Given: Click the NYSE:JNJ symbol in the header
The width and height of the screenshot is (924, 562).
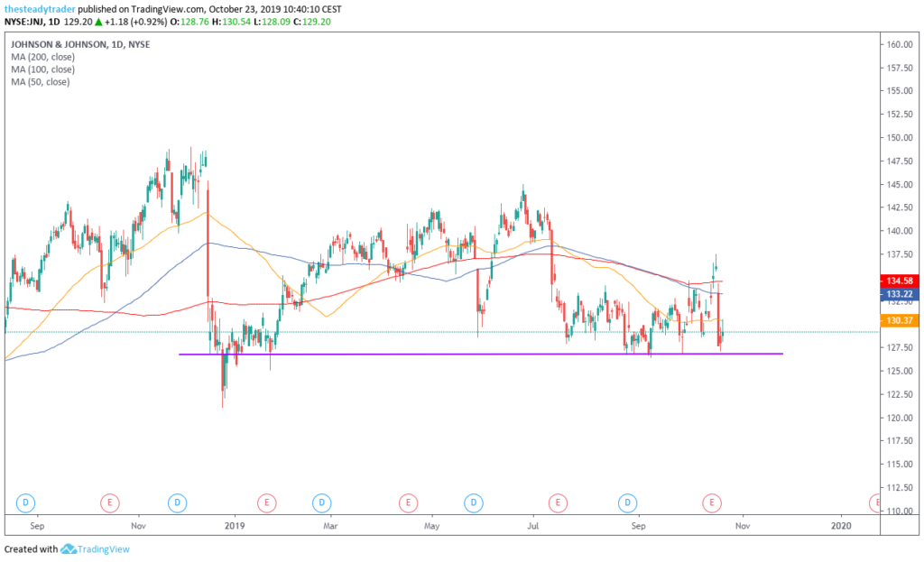Looking at the screenshot, I should (23, 22).
